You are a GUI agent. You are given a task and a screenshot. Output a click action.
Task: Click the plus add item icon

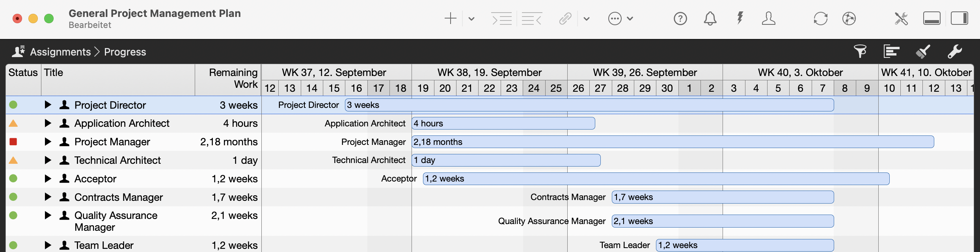tap(450, 19)
